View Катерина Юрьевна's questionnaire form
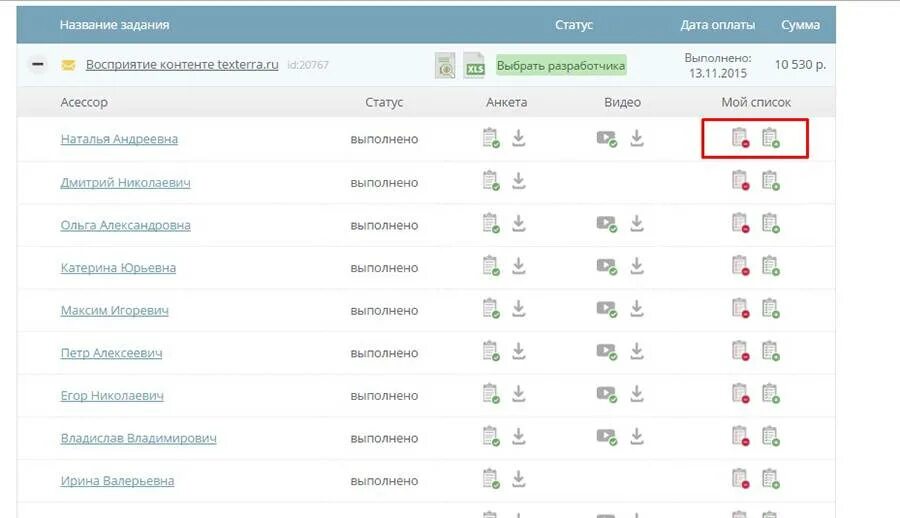 491,266
